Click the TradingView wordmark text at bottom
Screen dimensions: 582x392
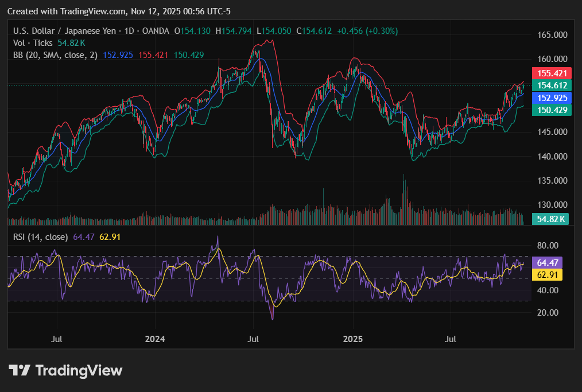(79, 371)
